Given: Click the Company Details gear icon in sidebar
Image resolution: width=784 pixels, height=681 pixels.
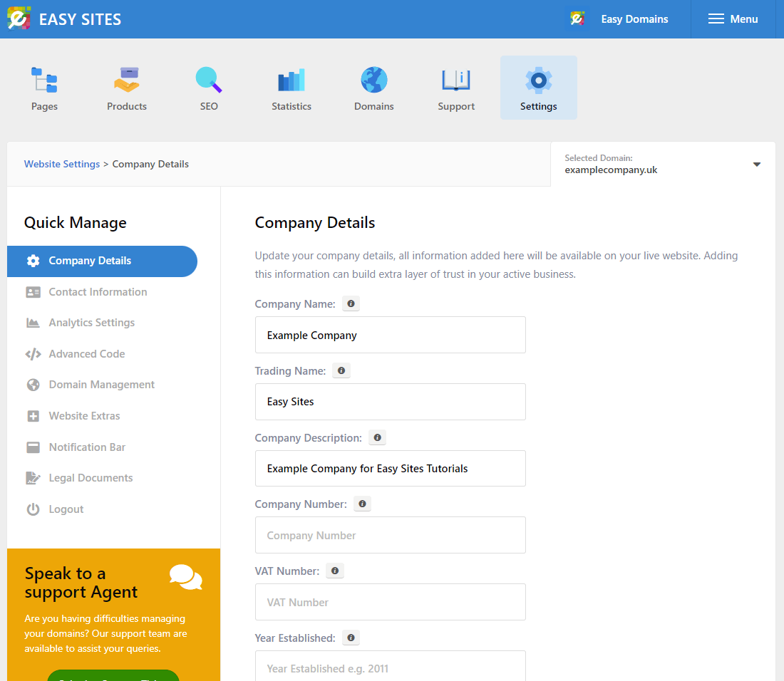Looking at the screenshot, I should (33, 261).
